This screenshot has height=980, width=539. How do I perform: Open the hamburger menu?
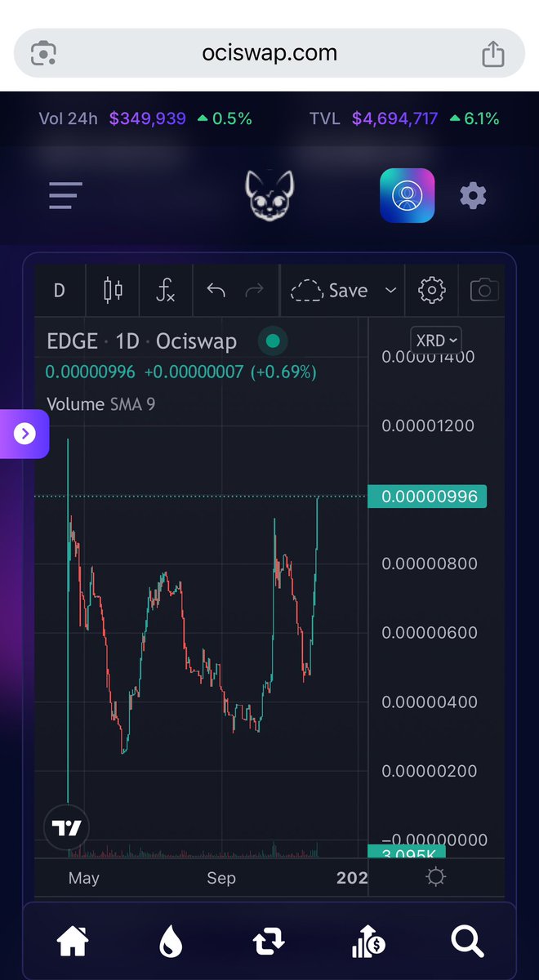pos(65,196)
